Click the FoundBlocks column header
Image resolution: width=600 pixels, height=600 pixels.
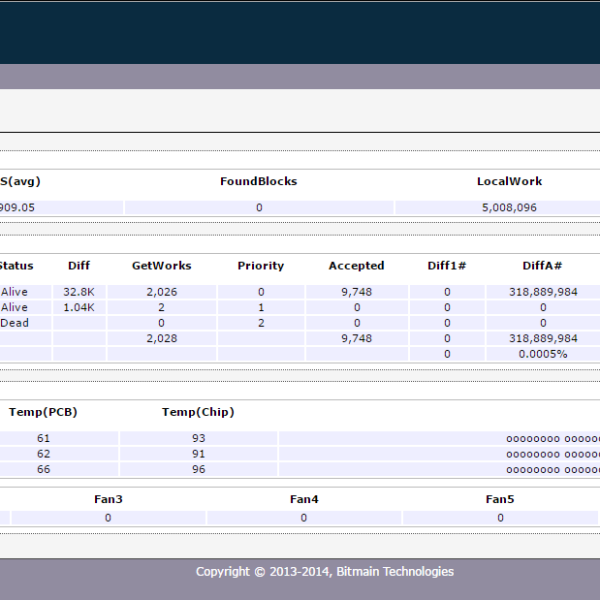point(258,181)
